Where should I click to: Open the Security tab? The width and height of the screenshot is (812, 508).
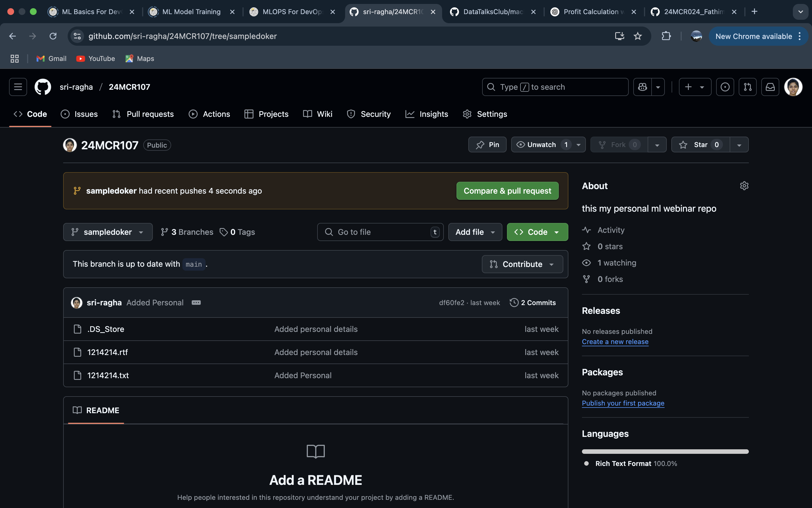coord(369,114)
